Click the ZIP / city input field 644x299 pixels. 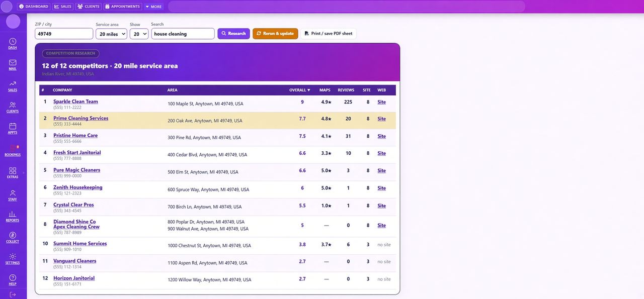click(64, 34)
